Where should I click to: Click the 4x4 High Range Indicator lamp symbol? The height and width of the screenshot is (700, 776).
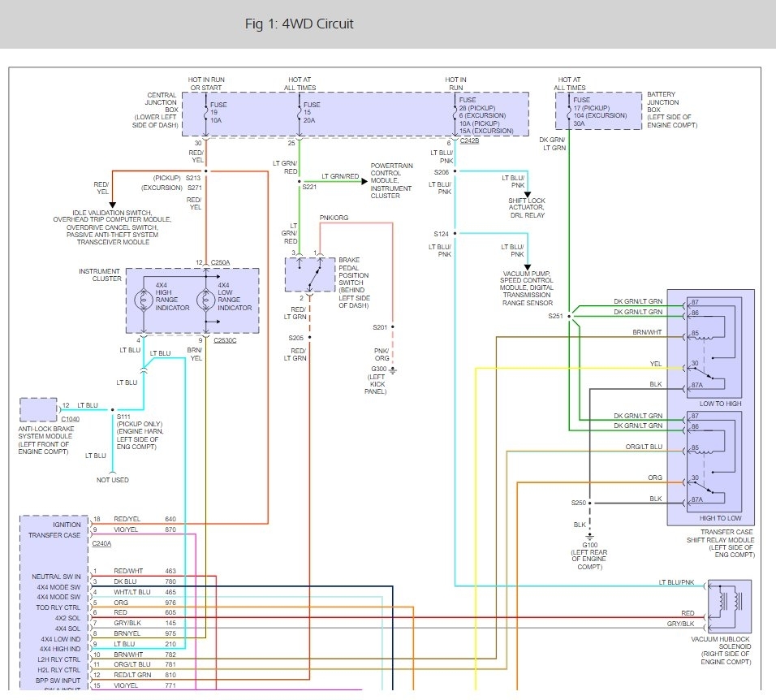tap(144, 300)
